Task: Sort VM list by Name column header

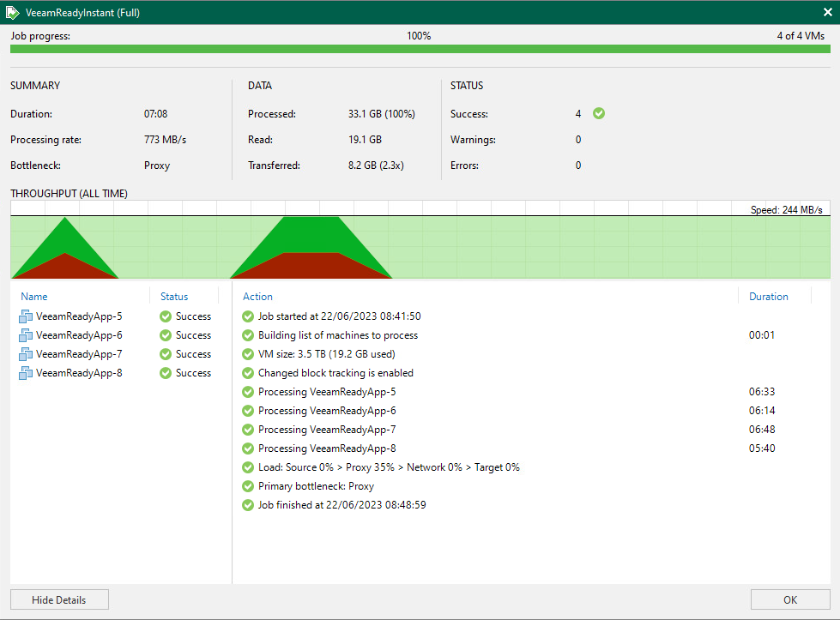Action: 34,297
